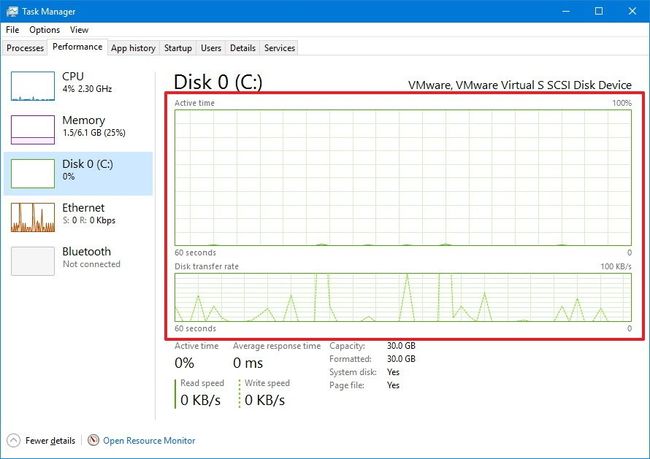650x459 pixels.
Task: Go to the Startup tab
Action: [178, 48]
